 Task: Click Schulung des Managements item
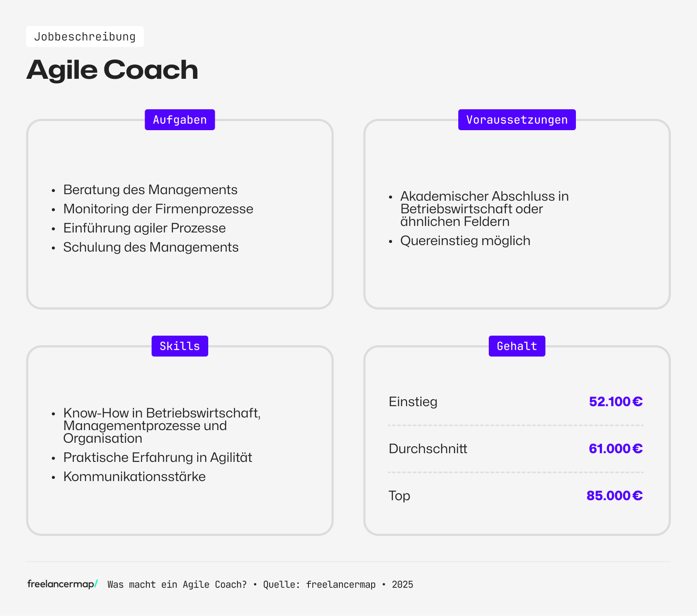(x=151, y=247)
